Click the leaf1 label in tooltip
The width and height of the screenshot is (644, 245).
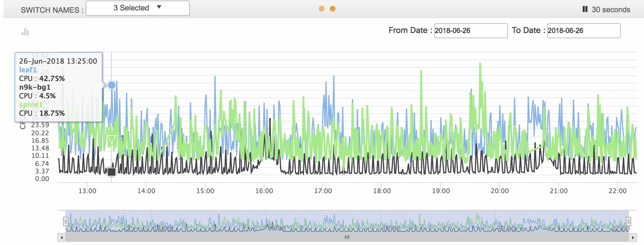click(x=28, y=70)
